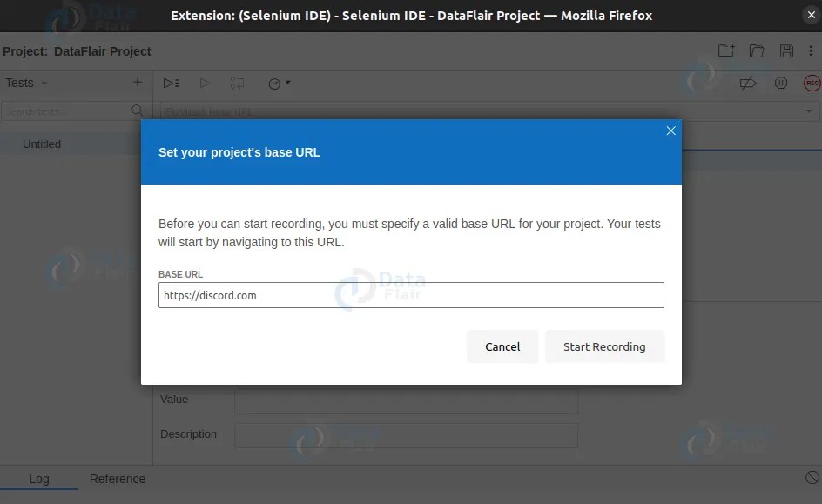Switch to the Log tab
The width and height of the screenshot is (822, 504).
click(x=39, y=479)
